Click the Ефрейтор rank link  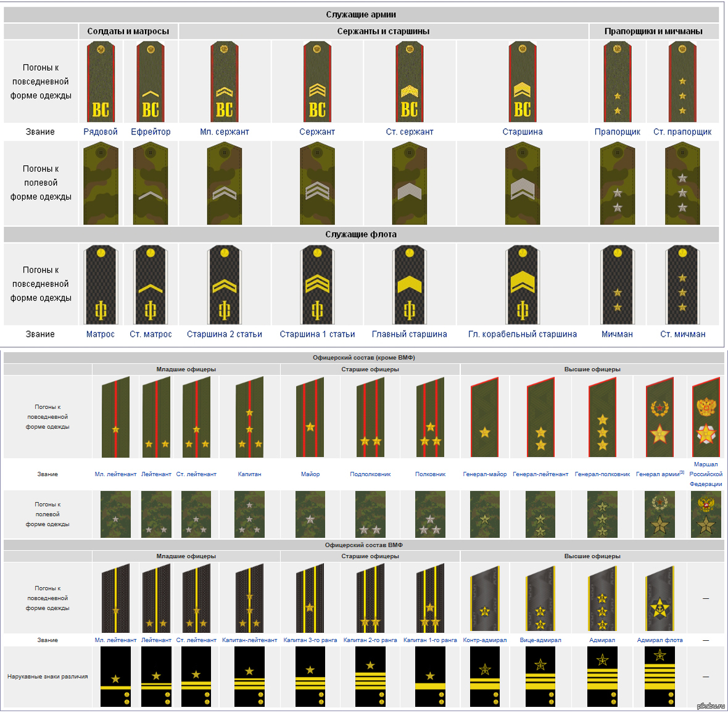tap(151, 132)
